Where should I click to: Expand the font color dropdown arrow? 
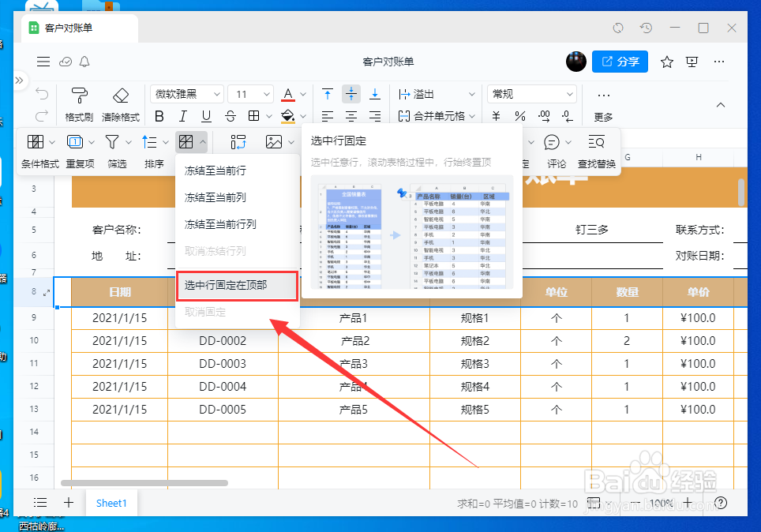pyautogui.click(x=303, y=94)
